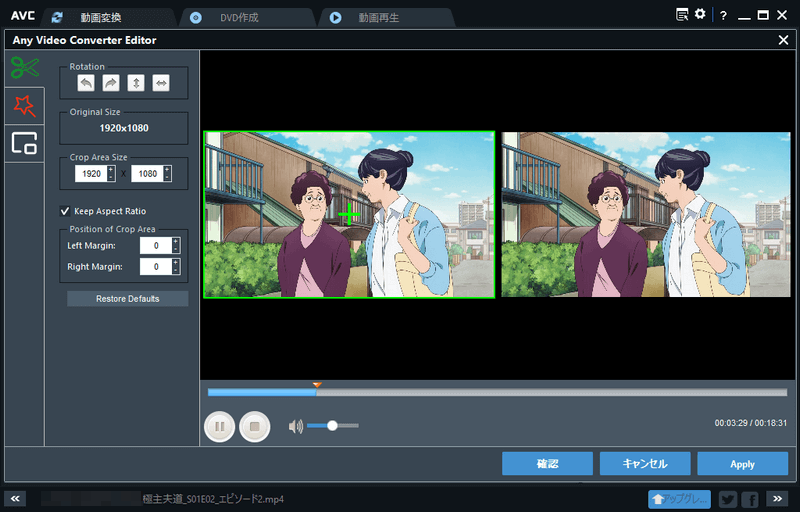The width and height of the screenshot is (800, 512).
Task: Switch to 動画再生 tab
Action: [379, 17]
